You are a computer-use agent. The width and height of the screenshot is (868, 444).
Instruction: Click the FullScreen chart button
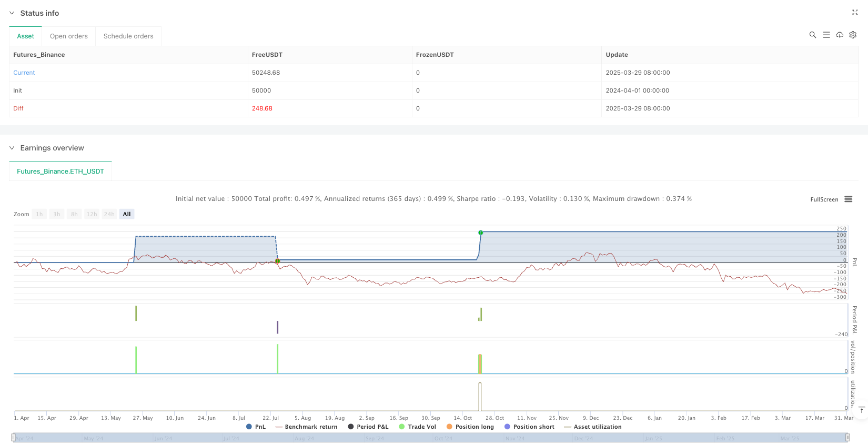click(824, 199)
